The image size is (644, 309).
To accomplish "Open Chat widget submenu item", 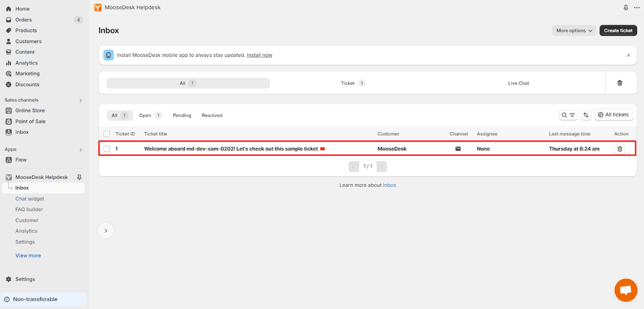I will point(29,199).
